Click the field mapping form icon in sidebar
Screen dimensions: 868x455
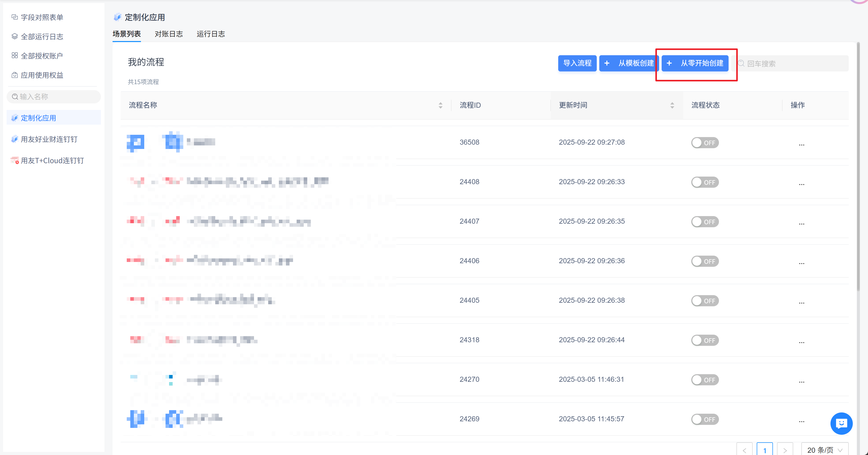click(x=14, y=17)
